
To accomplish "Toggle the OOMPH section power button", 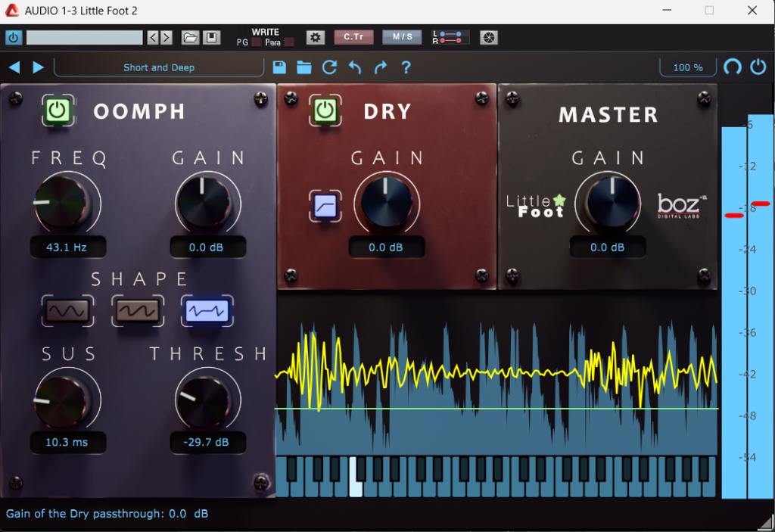I will pyautogui.click(x=57, y=110).
